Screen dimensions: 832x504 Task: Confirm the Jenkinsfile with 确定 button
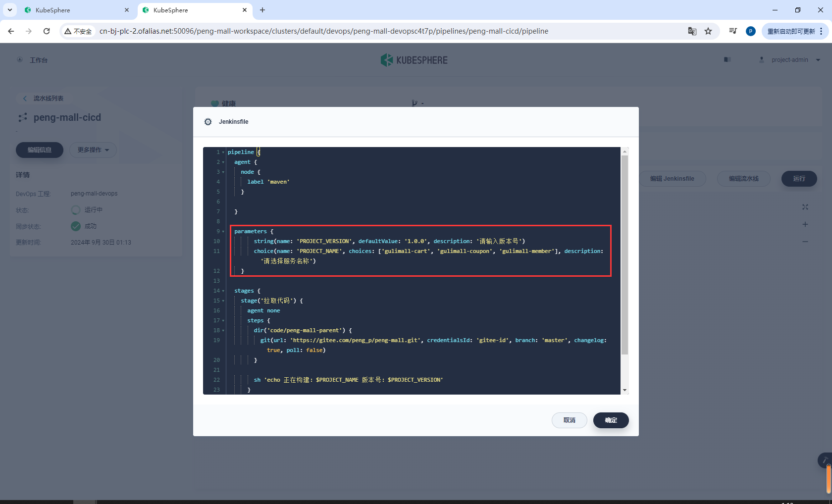[611, 420]
